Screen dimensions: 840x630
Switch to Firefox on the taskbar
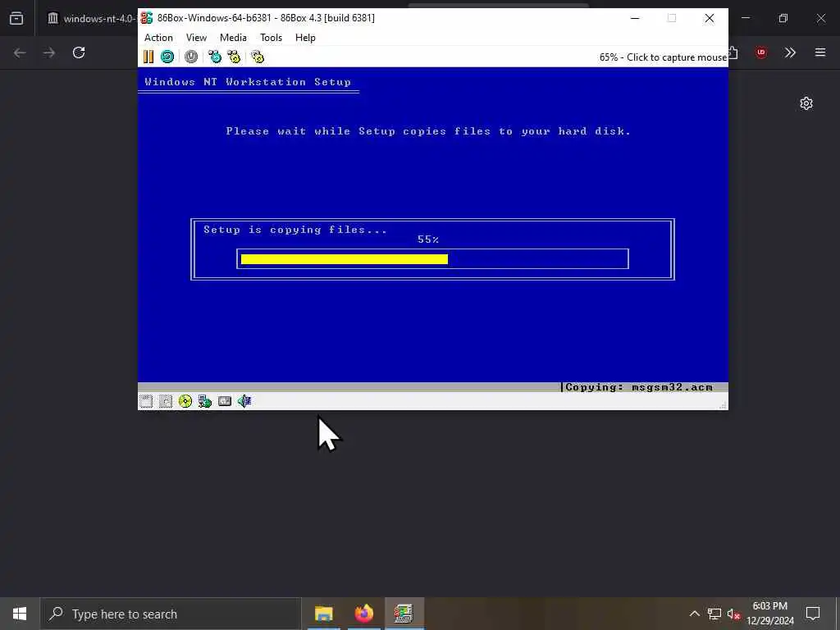click(363, 614)
